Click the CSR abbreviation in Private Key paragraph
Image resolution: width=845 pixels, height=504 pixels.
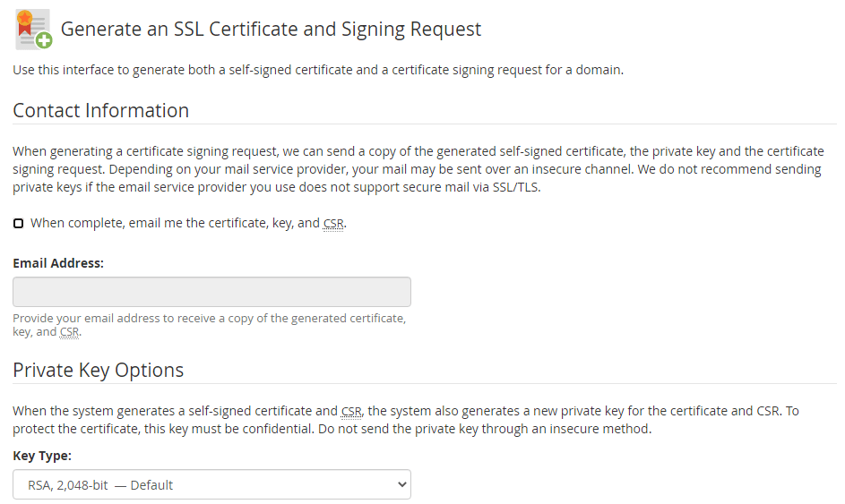pos(351,412)
